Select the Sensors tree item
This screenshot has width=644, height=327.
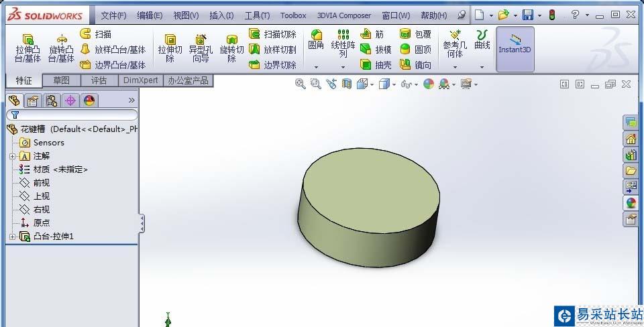(x=42, y=143)
